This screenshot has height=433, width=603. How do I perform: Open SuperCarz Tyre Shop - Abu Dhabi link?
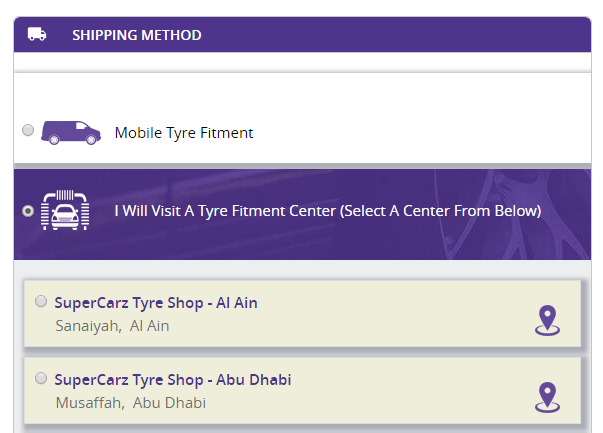(173, 380)
